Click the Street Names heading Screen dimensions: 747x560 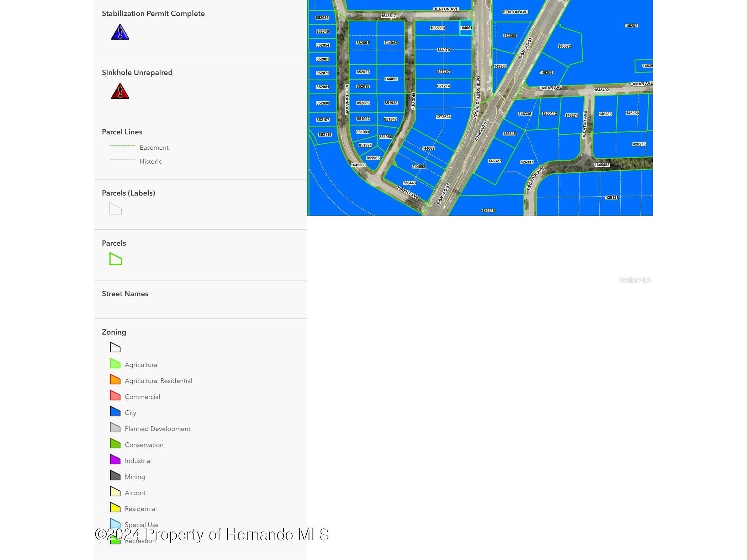[x=125, y=294]
